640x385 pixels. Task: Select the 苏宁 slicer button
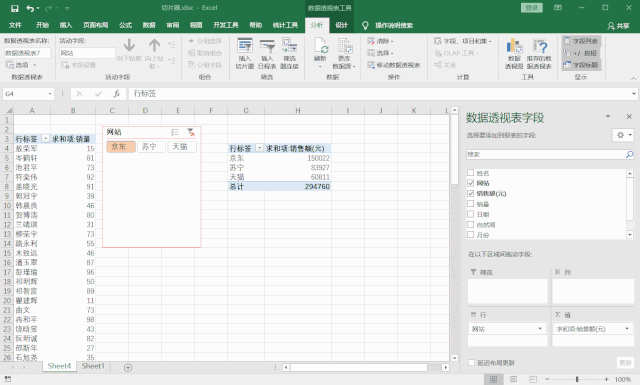point(151,147)
